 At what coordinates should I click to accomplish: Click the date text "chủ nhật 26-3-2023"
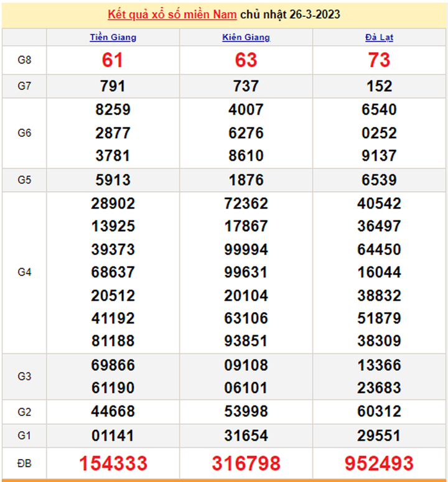[x=291, y=14]
